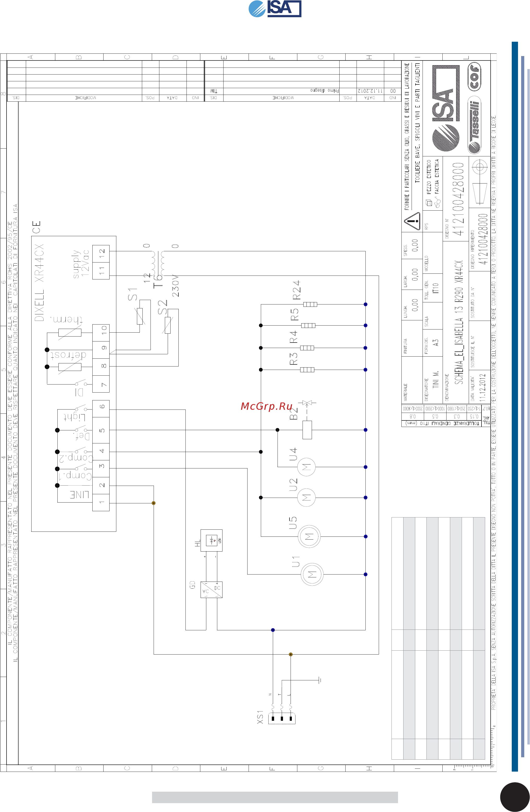Click the T6 transformer coil symbol
This screenshot has width=530, height=812.
159,263
